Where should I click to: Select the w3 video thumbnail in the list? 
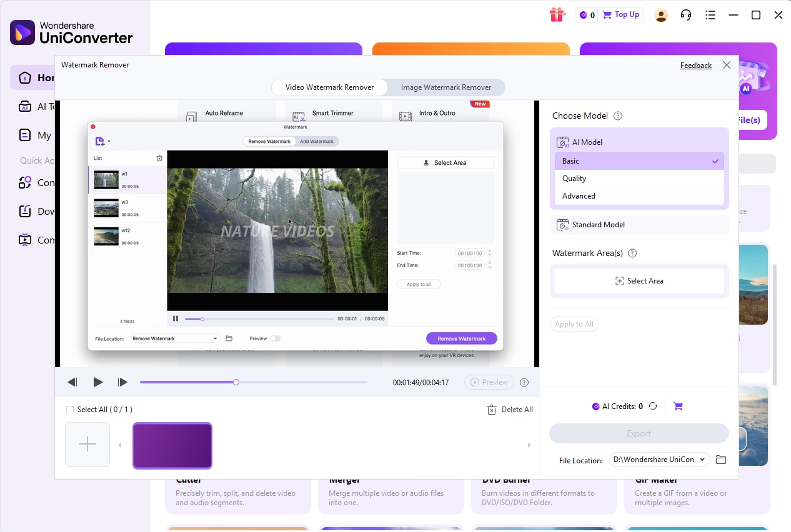(x=106, y=206)
